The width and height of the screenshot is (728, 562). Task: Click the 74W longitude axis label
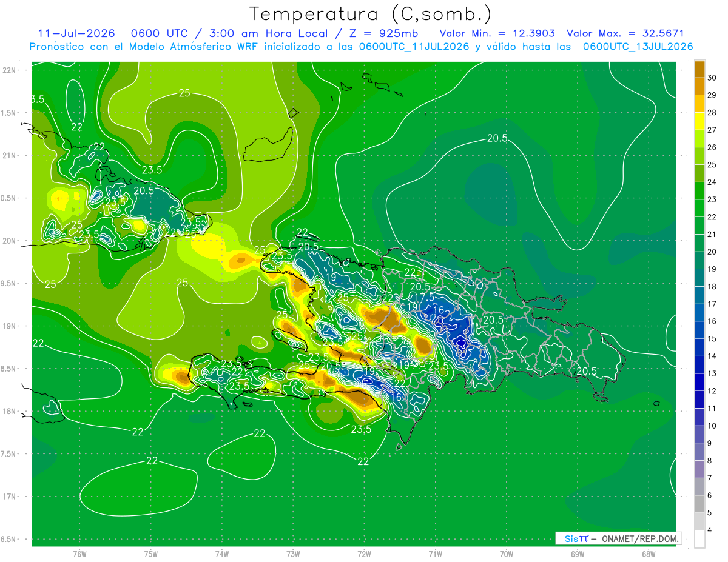[222, 554]
